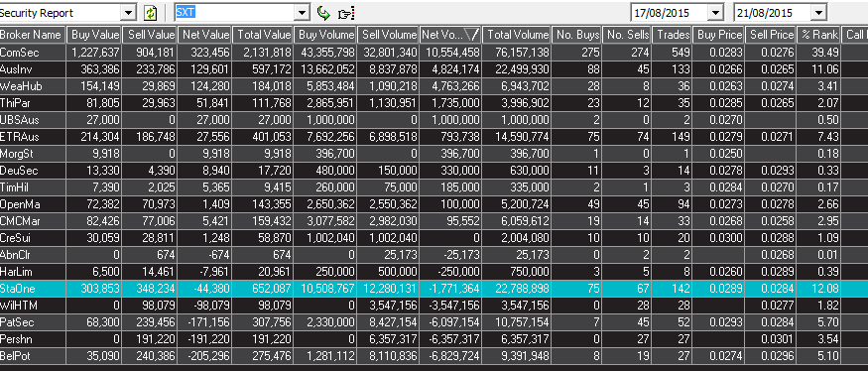Viewport: 868px width, 371px height.
Task: Click the 21/08/2015 date field
Action: point(773,13)
